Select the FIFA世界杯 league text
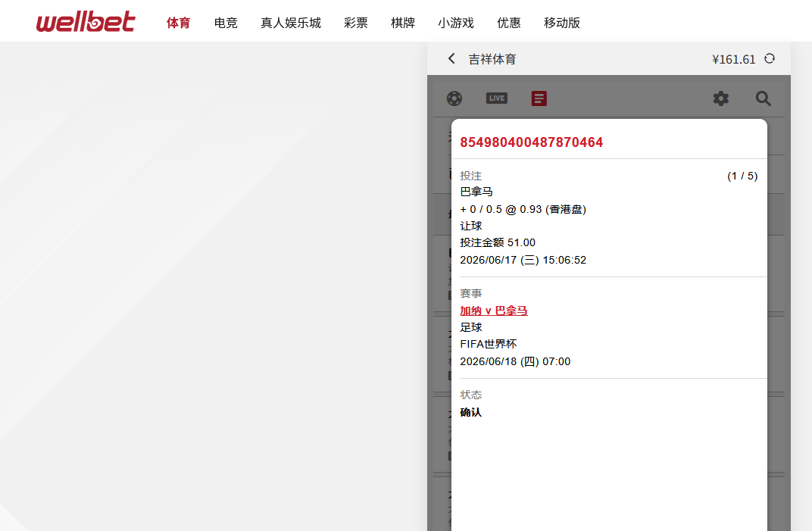The height and width of the screenshot is (531, 812). (489, 344)
